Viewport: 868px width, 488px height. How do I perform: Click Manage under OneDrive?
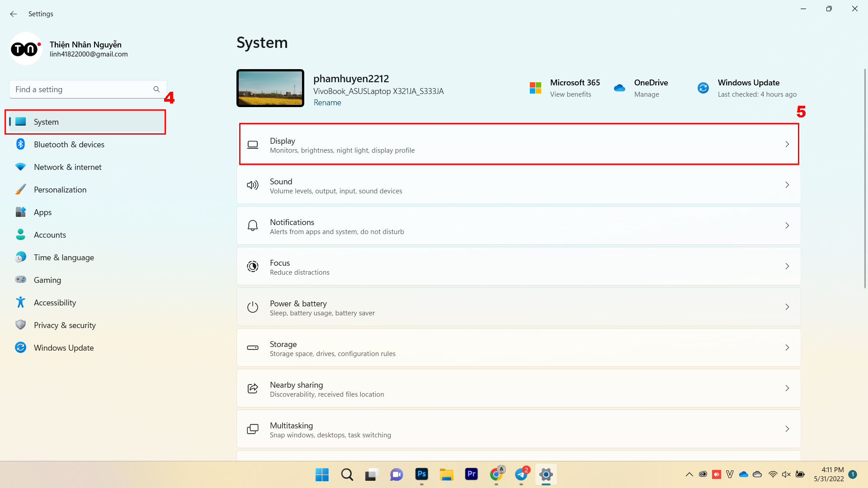(x=646, y=94)
